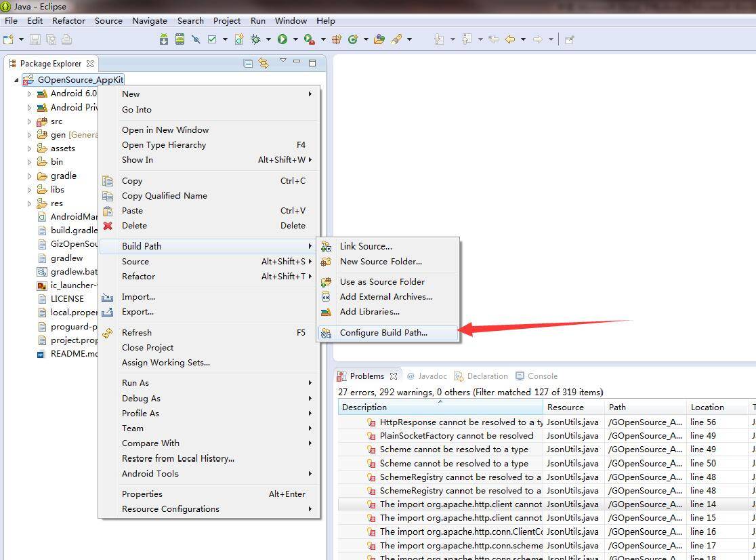Open the Project menu
The image size is (756, 560).
click(227, 21)
